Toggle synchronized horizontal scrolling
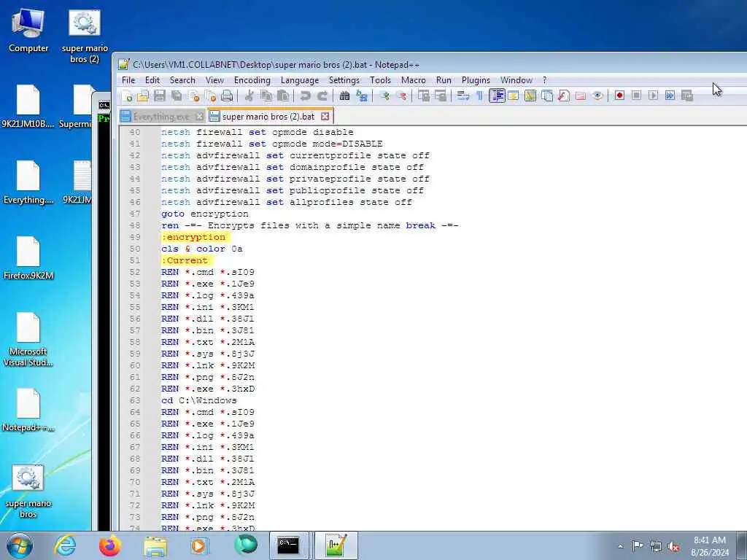The image size is (747, 560). tap(441, 96)
